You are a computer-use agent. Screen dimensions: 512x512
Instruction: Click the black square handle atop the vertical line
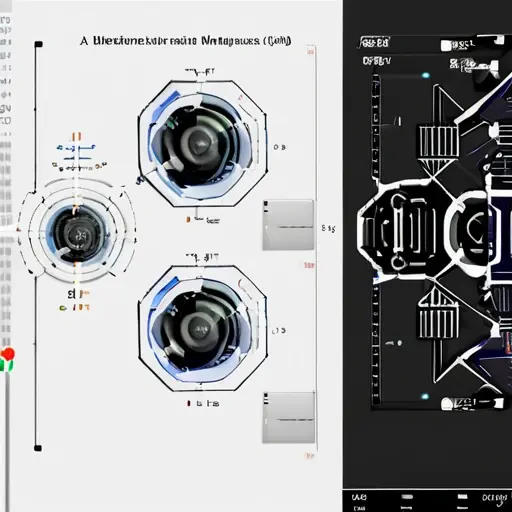(x=39, y=44)
